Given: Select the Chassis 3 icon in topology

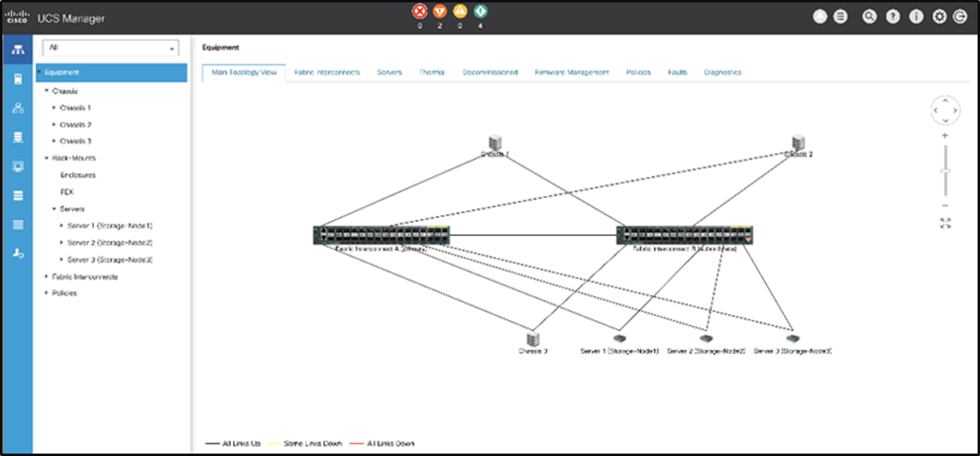Looking at the screenshot, I should 532,338.
